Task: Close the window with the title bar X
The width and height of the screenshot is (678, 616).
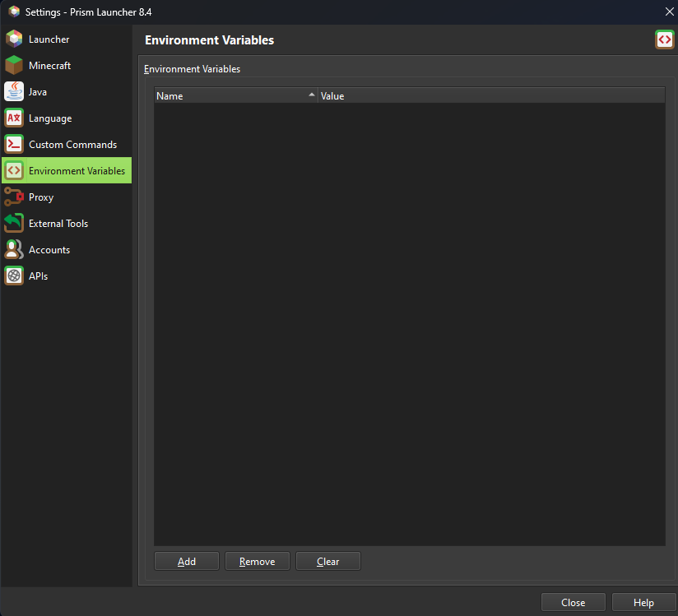Action: pos(669,12)
